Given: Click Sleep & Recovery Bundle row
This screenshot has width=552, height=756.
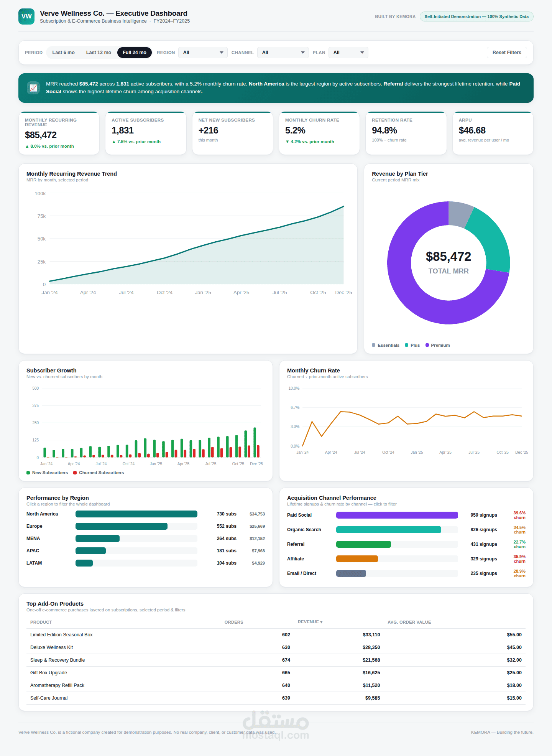Looking at the screenshot, I should point(276,660).
